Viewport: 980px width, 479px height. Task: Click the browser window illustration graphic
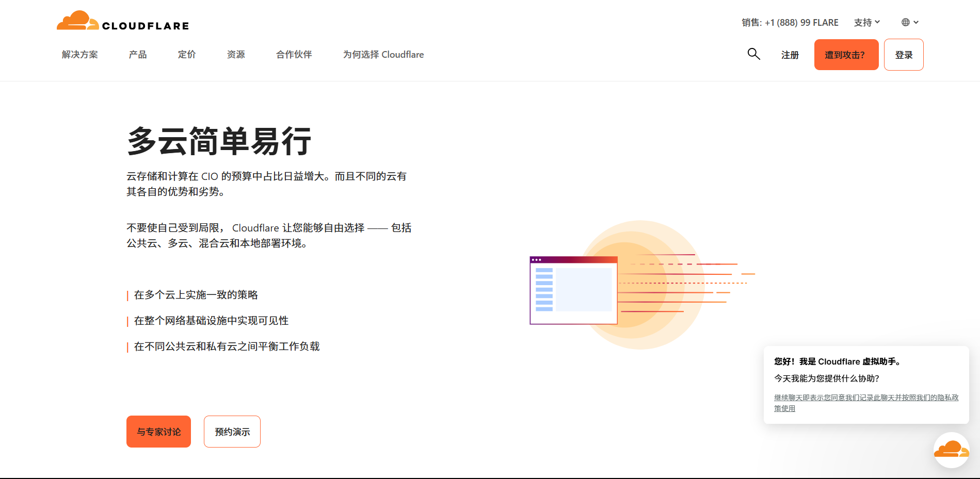[x=573, y=290]
